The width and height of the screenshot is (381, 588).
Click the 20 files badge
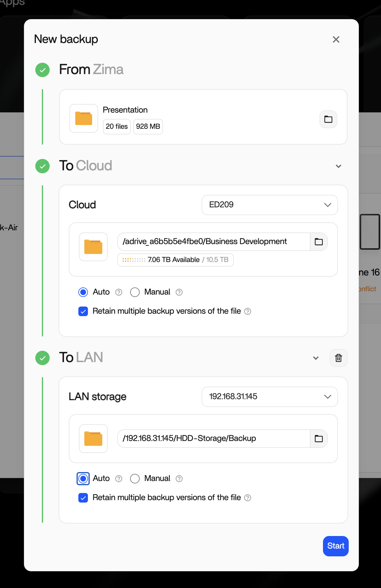coord(117,127)
